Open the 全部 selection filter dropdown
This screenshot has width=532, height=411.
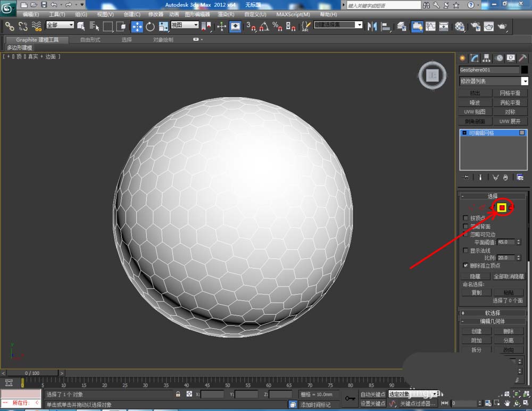[60, 25]
